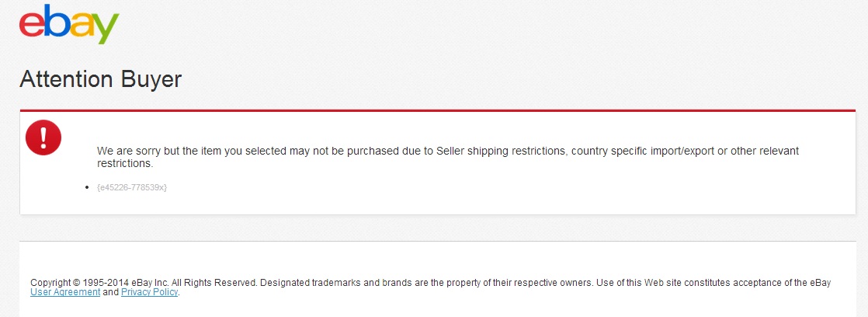
Task: Click the green letter 'y' in the eBay logo
Action: click(106, 29)
